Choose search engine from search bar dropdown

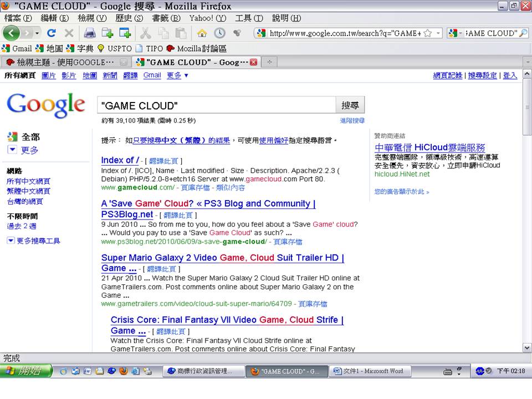[455, 33]
